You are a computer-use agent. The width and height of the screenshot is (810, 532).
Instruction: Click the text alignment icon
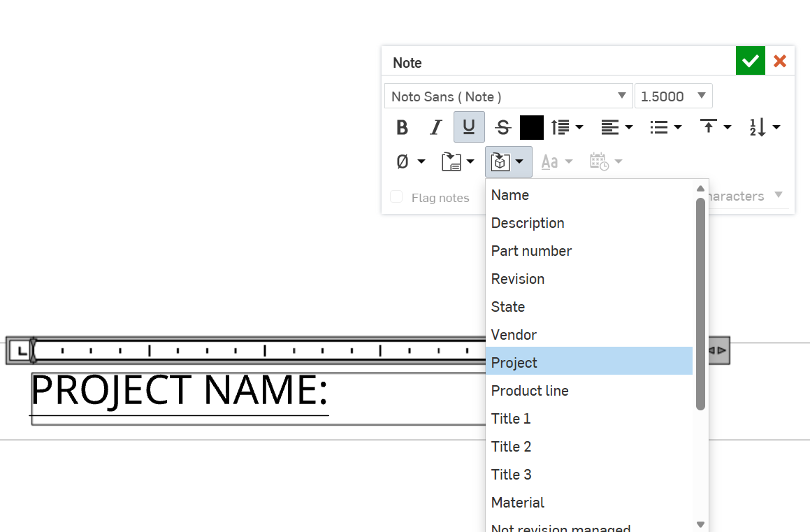coord(610,127)
